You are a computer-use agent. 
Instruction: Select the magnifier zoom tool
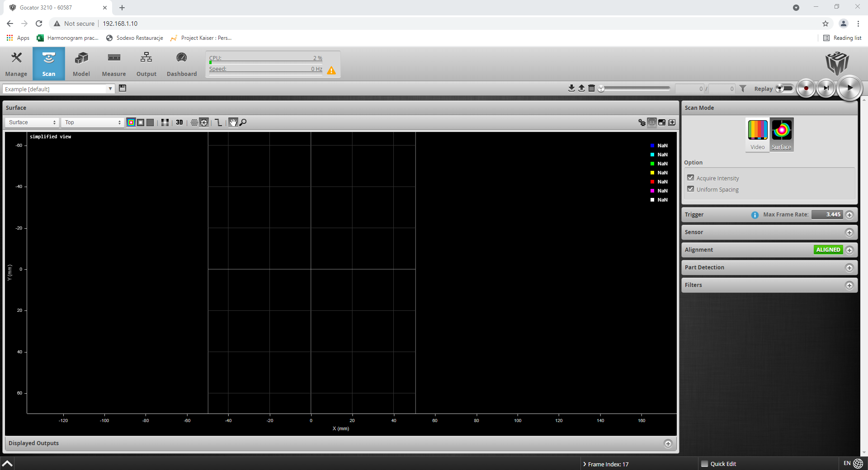(243, 122)
